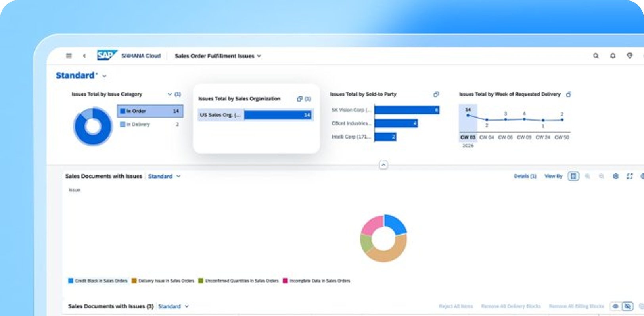Select hide details crossed-eye icon
Viewport: 644px width, 316px height.
coord(627,306)
